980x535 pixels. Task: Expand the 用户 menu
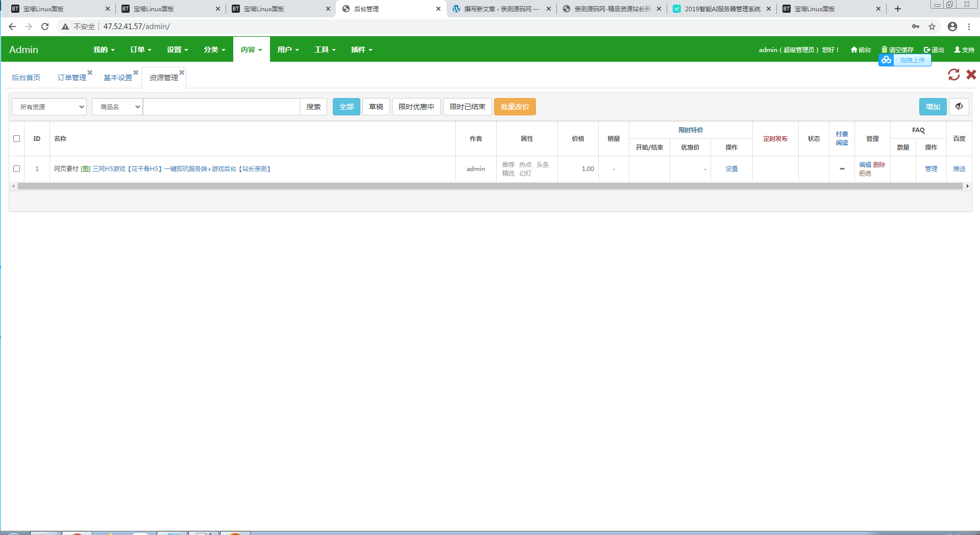(288, 50)
